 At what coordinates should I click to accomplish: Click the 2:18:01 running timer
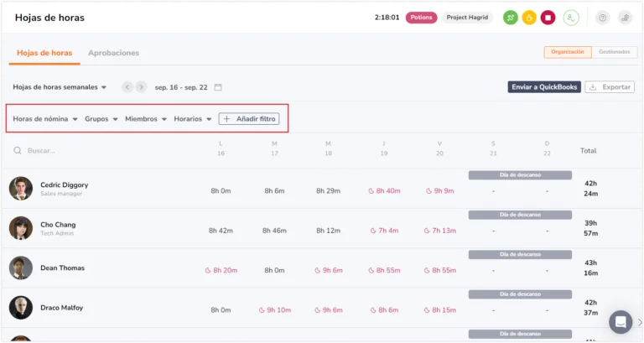(387, 18)
